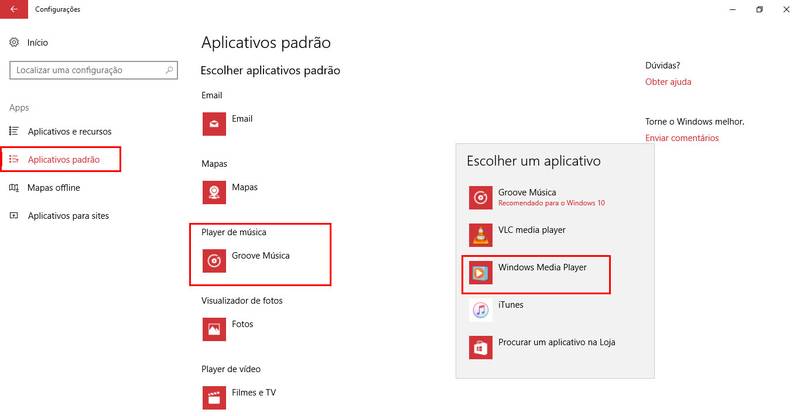Click the Recomendado para o Windows 10 text

pos(552,203)
